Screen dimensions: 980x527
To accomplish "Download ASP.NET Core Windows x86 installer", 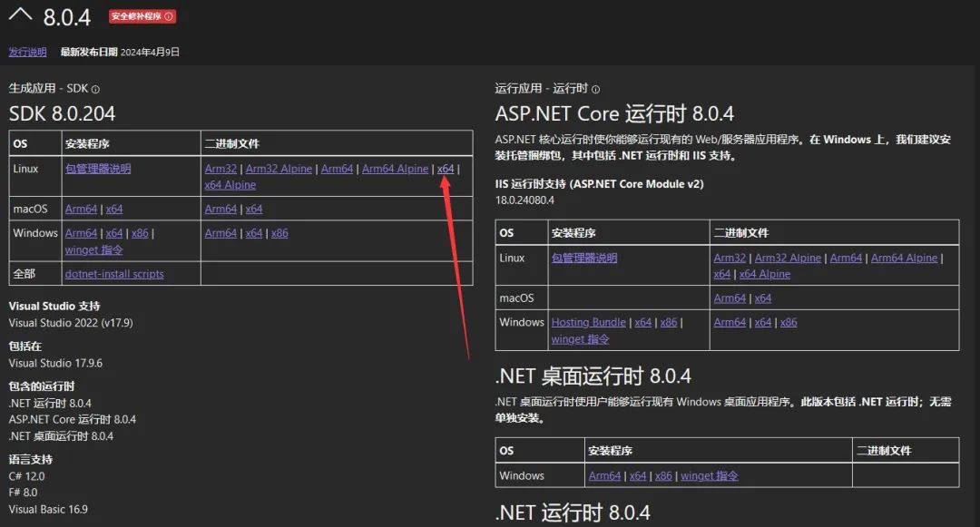I will (x=669, y=322).
